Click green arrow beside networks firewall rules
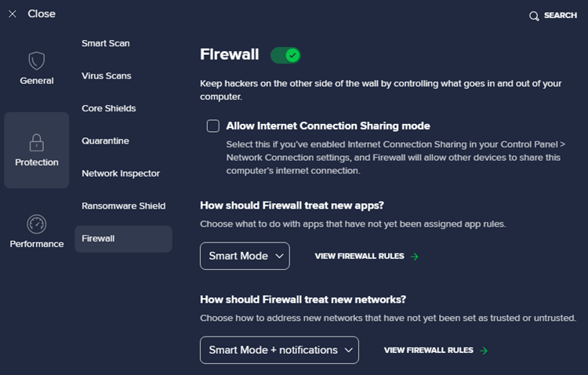Image resolution: width=588 pixels, height=375 pixels. [x=484, y=351]
